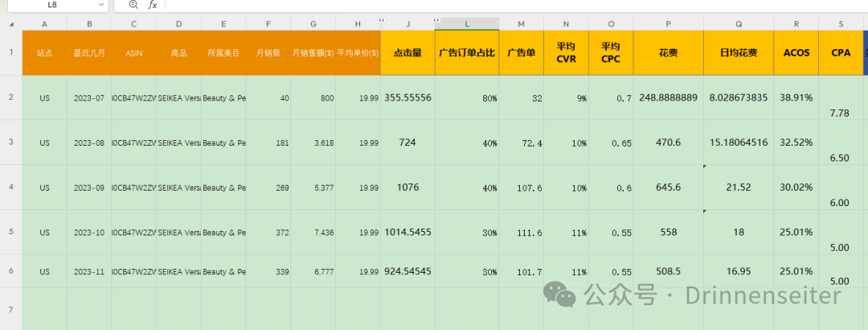Click the 6.50 CPA cell
The width and height of the screenshot is (868, 330).
(x=841, y=142)
